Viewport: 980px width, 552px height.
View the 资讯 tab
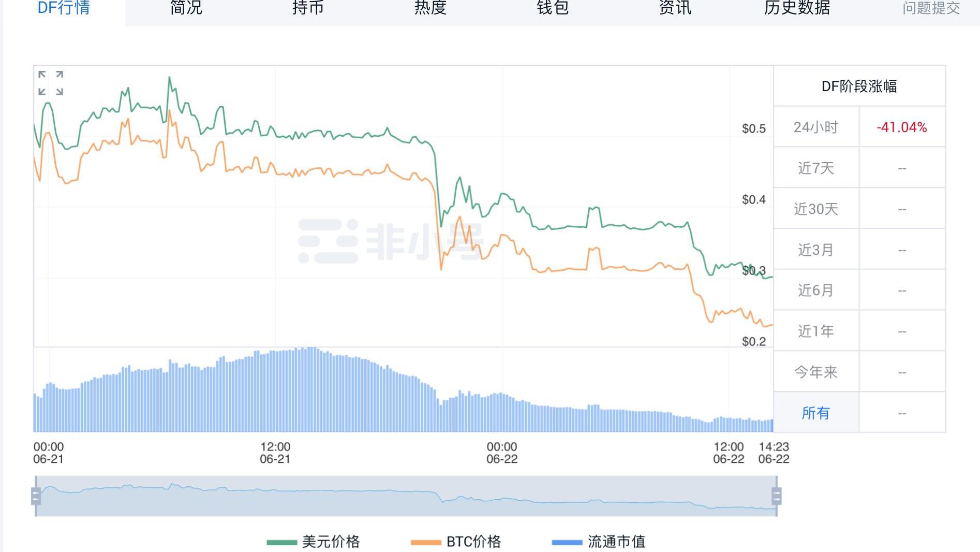pos(675,8)
